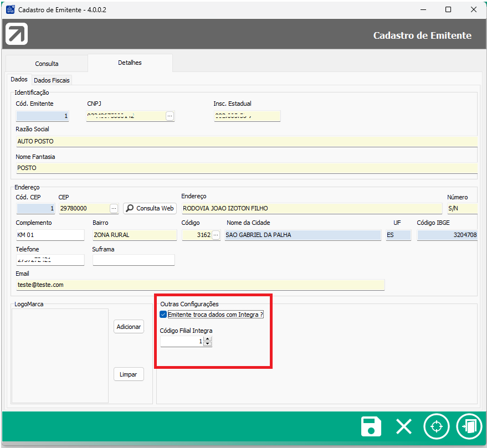Decrease Código Filial Integra with down arrow
This screenshot has width=487, height=448.
[207, 344]
